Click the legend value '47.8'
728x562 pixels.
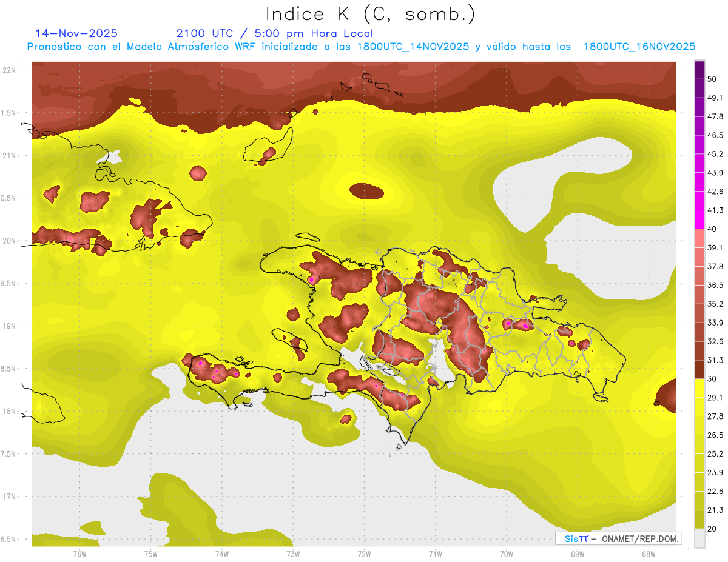click(x=715, y=116)
